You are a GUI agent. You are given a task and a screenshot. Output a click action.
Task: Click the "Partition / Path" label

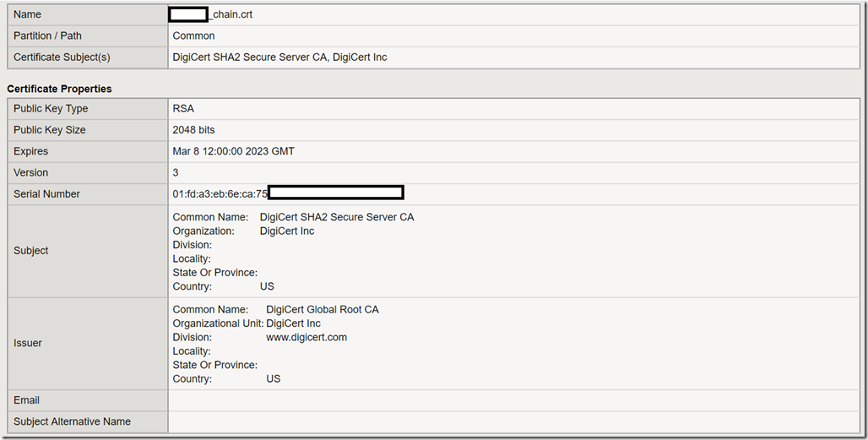pyautogui.click(x=47, y=36)
